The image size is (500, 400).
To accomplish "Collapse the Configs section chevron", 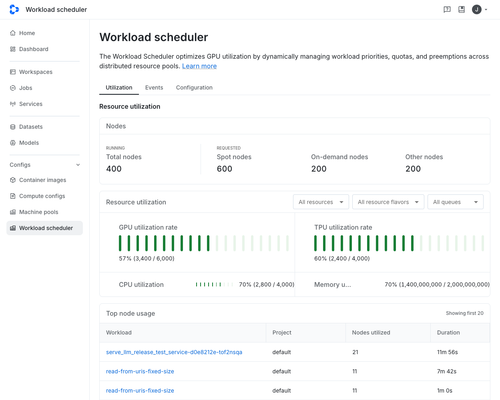I will point(78,165).
